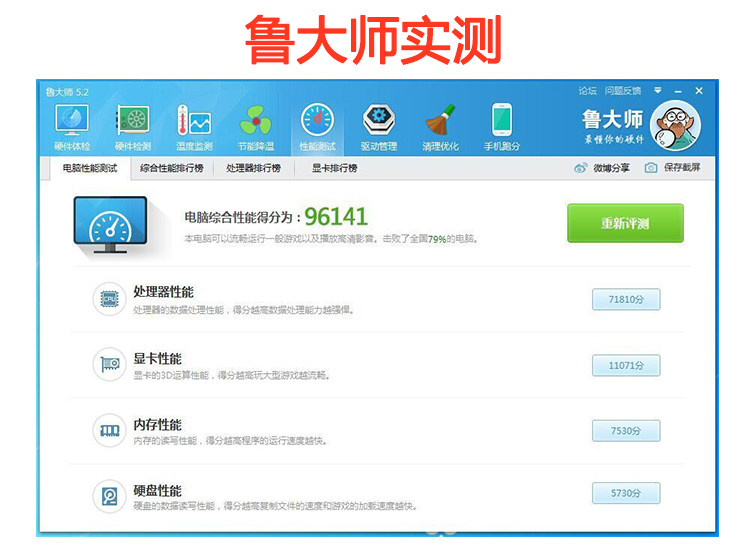Click 微博分享 share link
The height and width of the screenshot is (554, 750).
click(612, 168)
